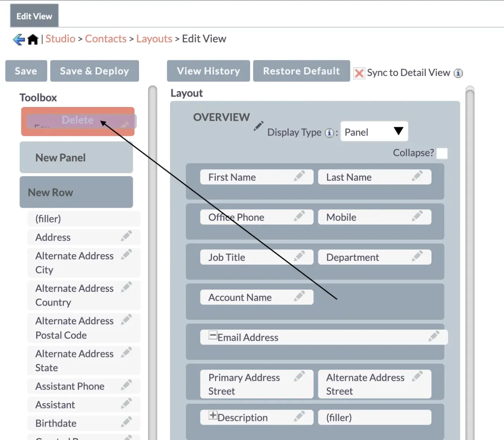Click pencil icon on First Name field
This screenshot has height=440, width=504.
click(x=299, y=176)
